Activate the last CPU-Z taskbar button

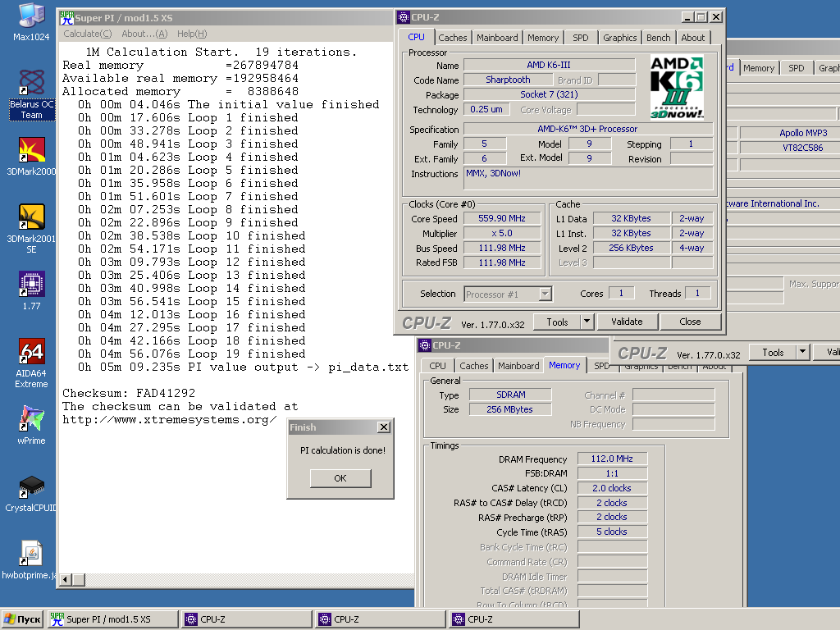(514, 619)
